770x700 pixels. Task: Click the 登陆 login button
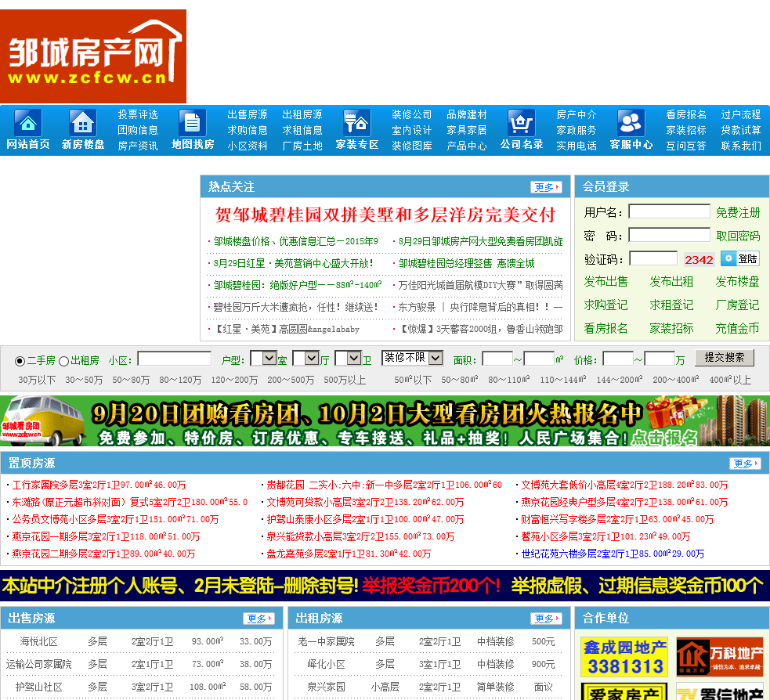click(x=740, y=258)
